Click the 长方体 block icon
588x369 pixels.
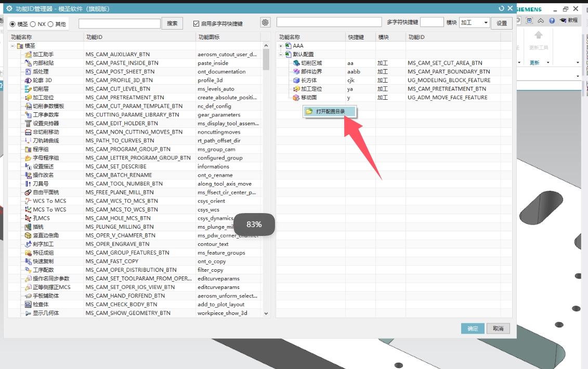tap(296, 80)
